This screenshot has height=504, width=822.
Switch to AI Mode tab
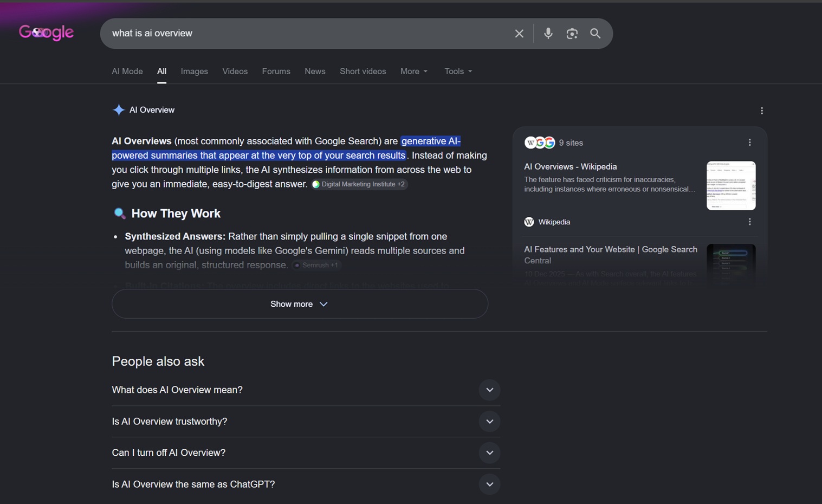point(127,72)
